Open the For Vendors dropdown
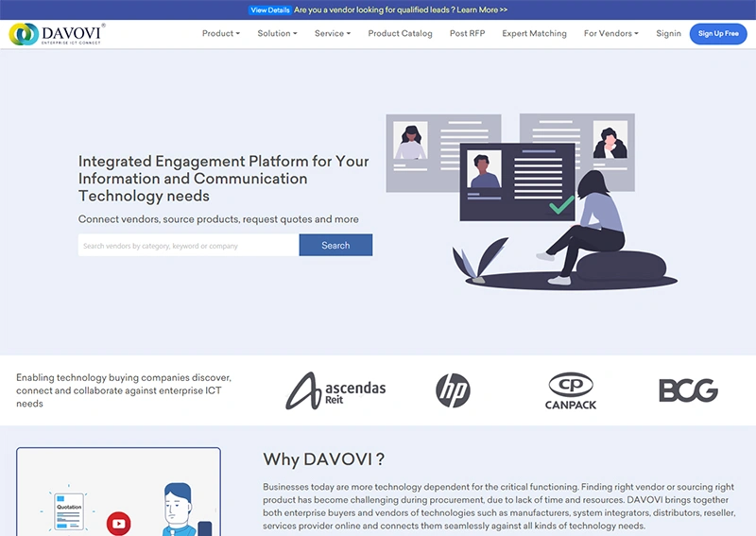The width and height of the screenshot is (756, 536). tap(610, 34)
